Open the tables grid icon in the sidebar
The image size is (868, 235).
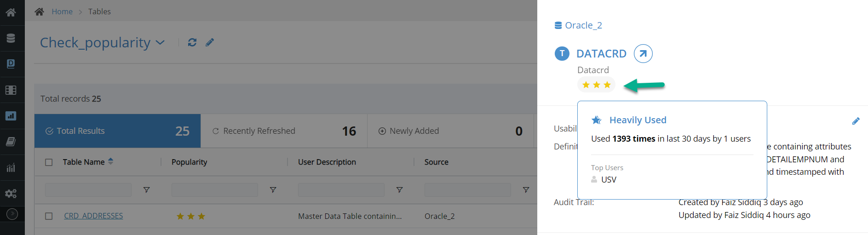point(11,90)
